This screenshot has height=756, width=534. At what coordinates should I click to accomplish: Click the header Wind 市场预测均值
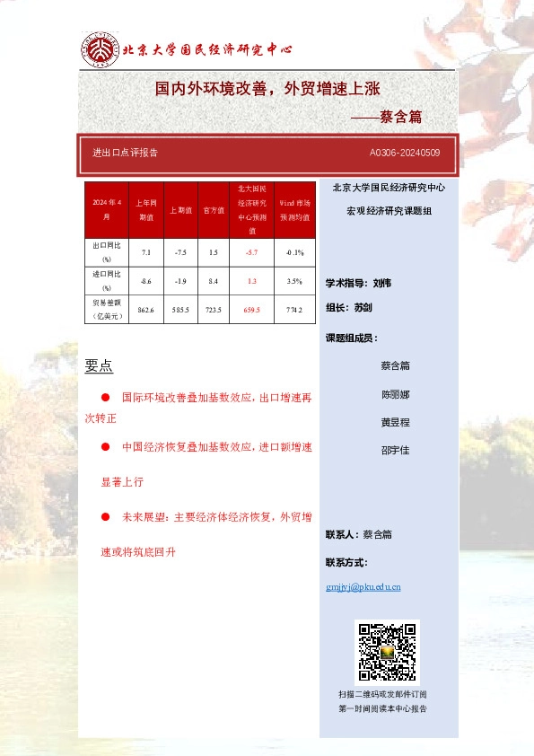coord(295,210)
